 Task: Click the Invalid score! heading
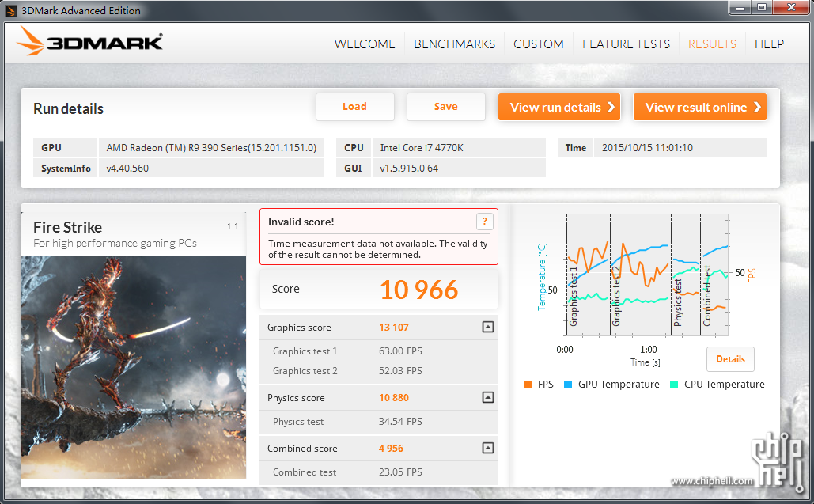pos(301,222)
